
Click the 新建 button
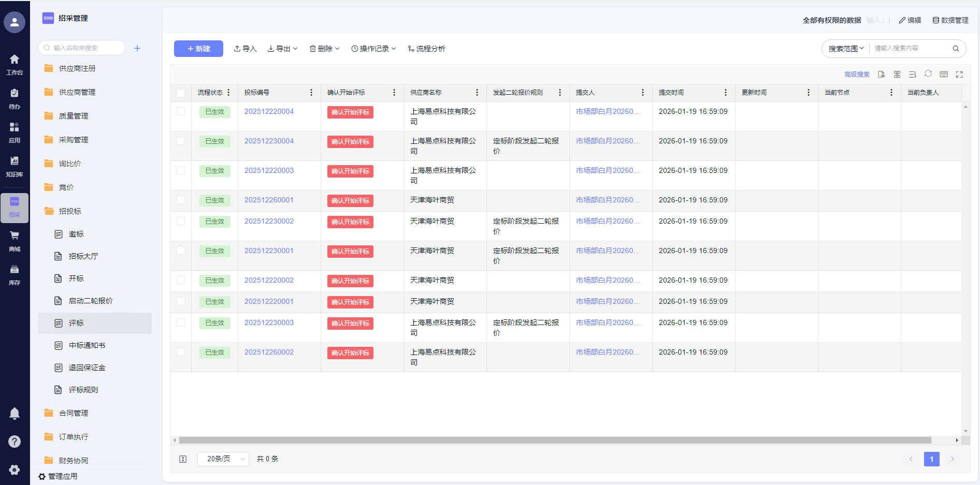coord(198,49)
